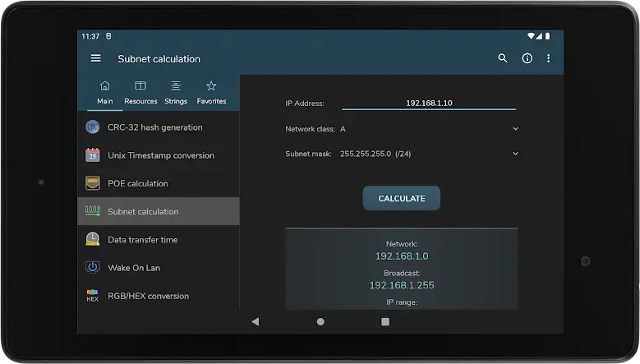Click Network class value A
This screenshot has height=364, width=640.
pos(343,129)
